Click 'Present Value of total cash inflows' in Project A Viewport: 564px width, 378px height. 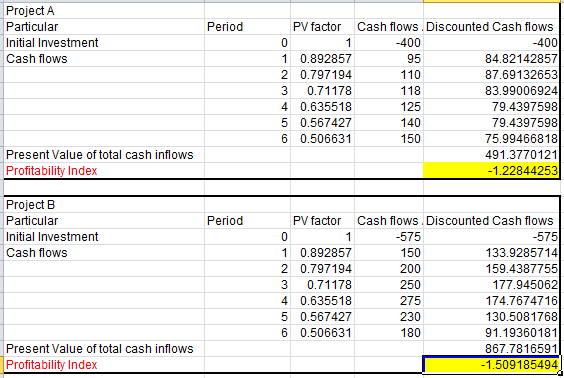(104, 155)
